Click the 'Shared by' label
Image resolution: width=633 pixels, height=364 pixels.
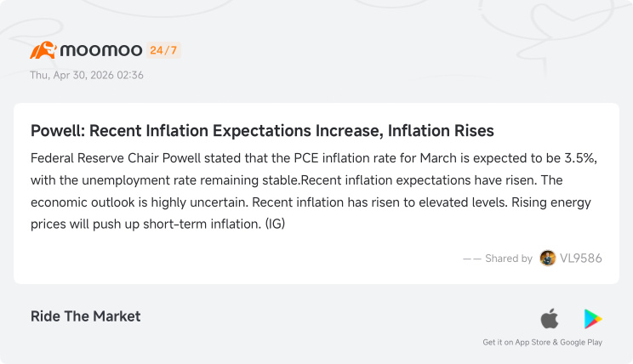509,259
